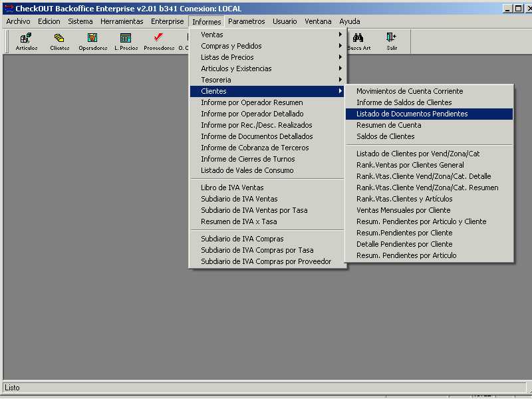Close the open Informes menu
The width and height of the screenshot is (532, 399).
pos(206,22)
